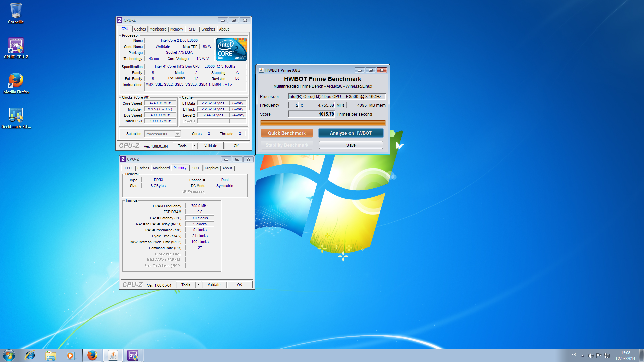Switch lower CPU-Z window to About tab
The height and width of the screenshot is (362, 644).
pyautogui.click(x=227, y=168)
